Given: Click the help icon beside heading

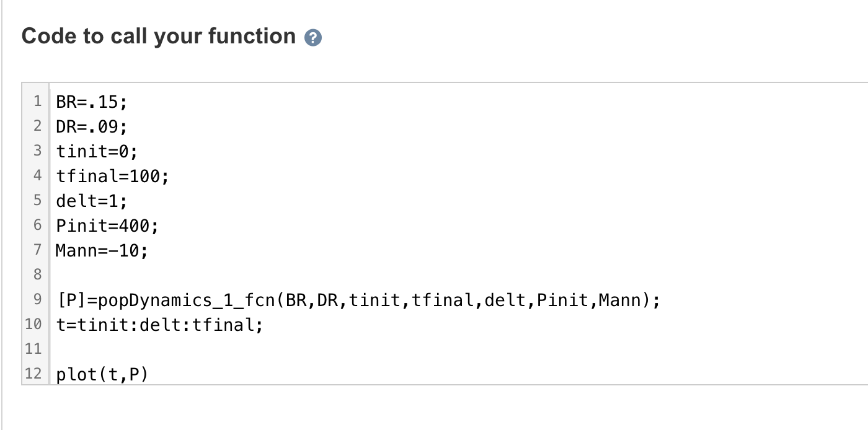Looking at the screenshot, I should pyautogui.click(x=314, y=38).
